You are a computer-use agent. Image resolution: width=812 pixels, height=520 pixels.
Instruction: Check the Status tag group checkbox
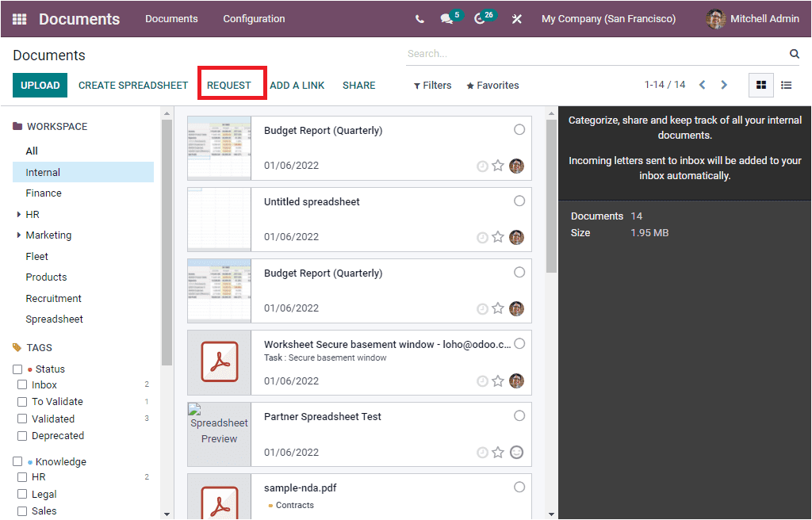click(17, 369)
